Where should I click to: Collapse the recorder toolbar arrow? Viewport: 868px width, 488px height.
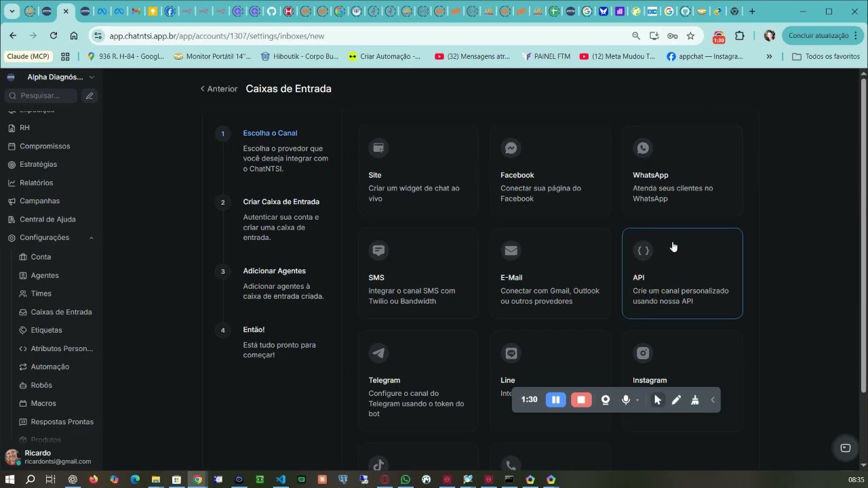pos(713,400)
